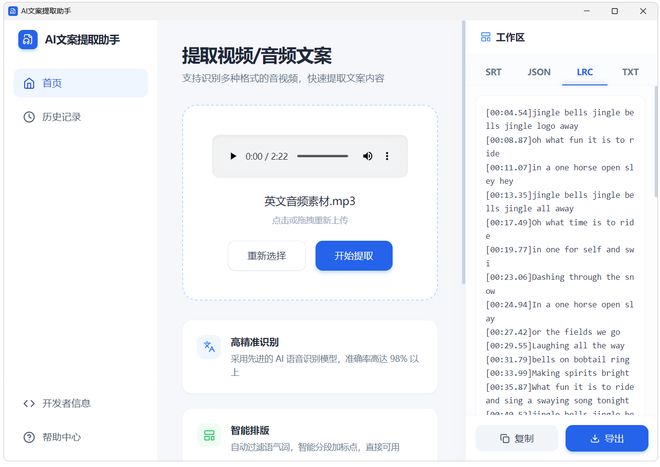Click the translate icon for 高精准识别
Image resolution: width=660 pixels, height=467 pixels.
pos(209,347)
